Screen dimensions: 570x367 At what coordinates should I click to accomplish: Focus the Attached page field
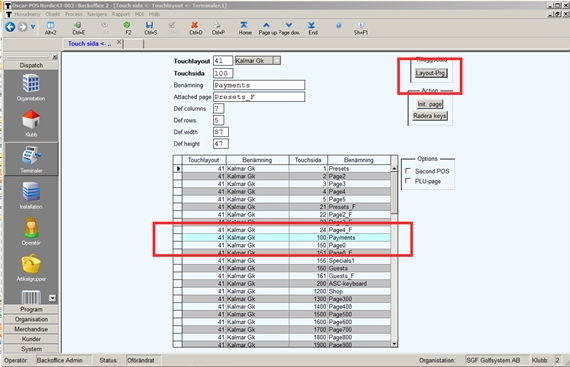click(259, 97)
